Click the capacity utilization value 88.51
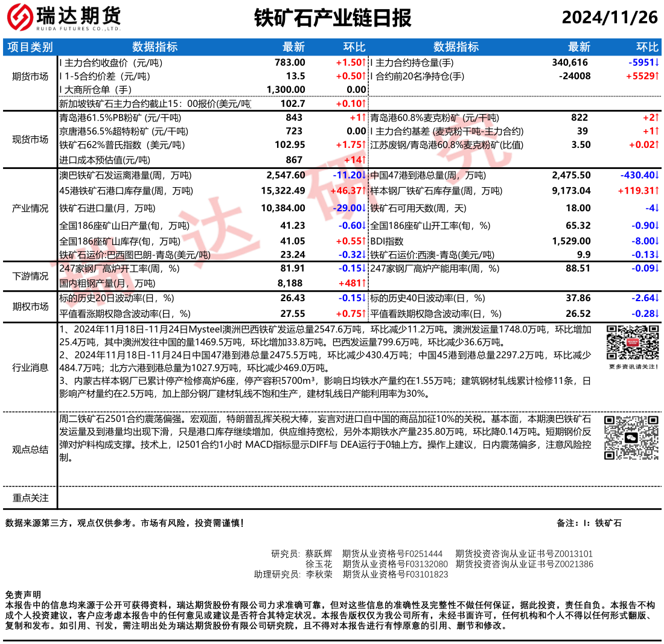Viewport: 664px width, 644px height. (578, 269)
